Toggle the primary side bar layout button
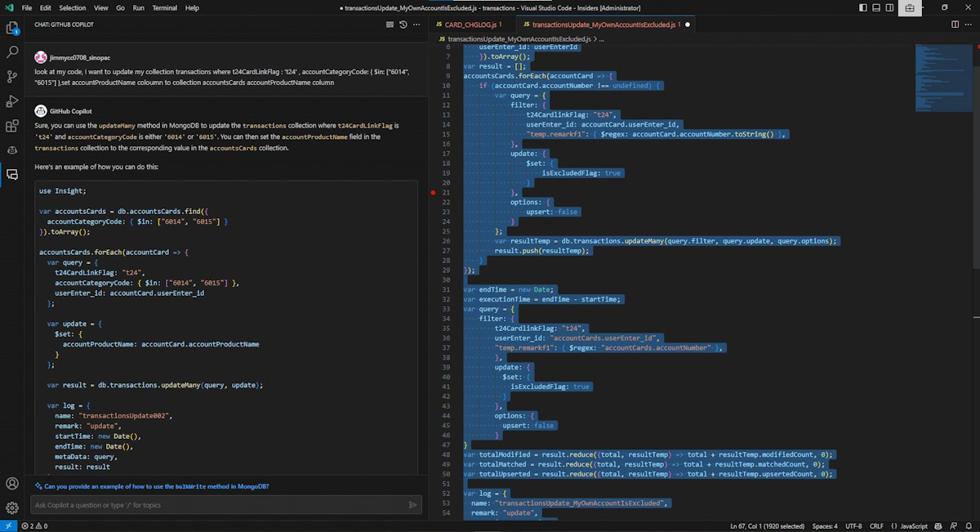 (x=864, y=7)
